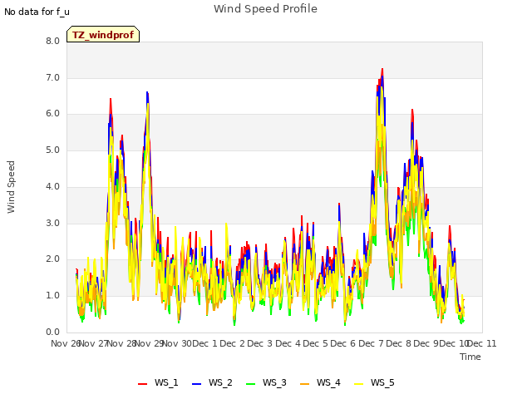Click the 'No data for f_u' message
Screen dimensions: 532x399
pos(37,12)
